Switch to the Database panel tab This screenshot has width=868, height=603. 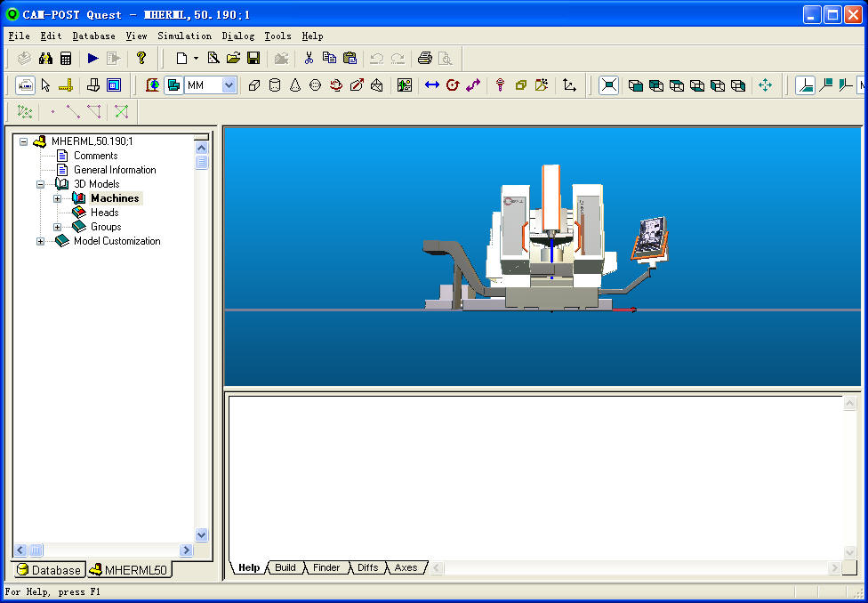point(49,570)
